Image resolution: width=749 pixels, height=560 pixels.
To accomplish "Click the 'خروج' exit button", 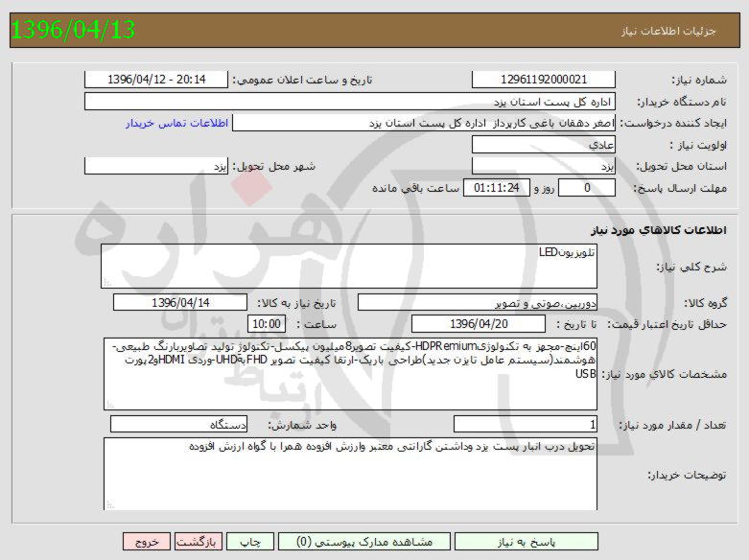I will 147,542.
